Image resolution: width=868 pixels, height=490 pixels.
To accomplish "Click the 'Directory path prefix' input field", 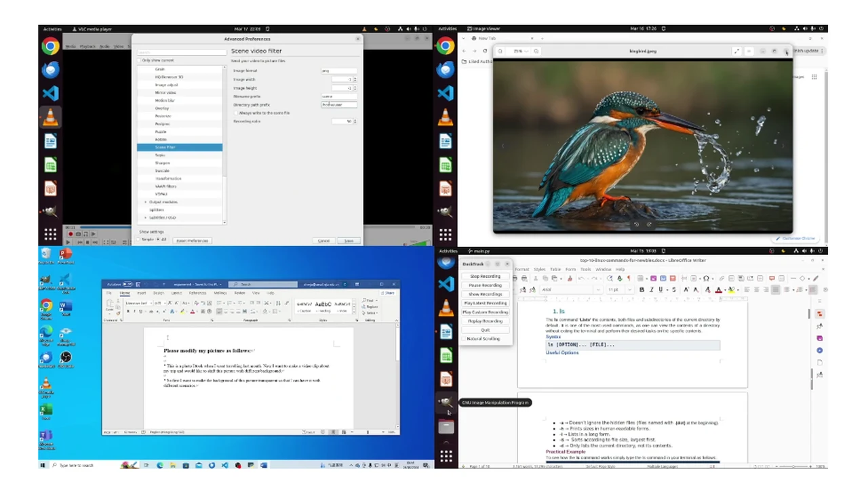I will (339, 105).
